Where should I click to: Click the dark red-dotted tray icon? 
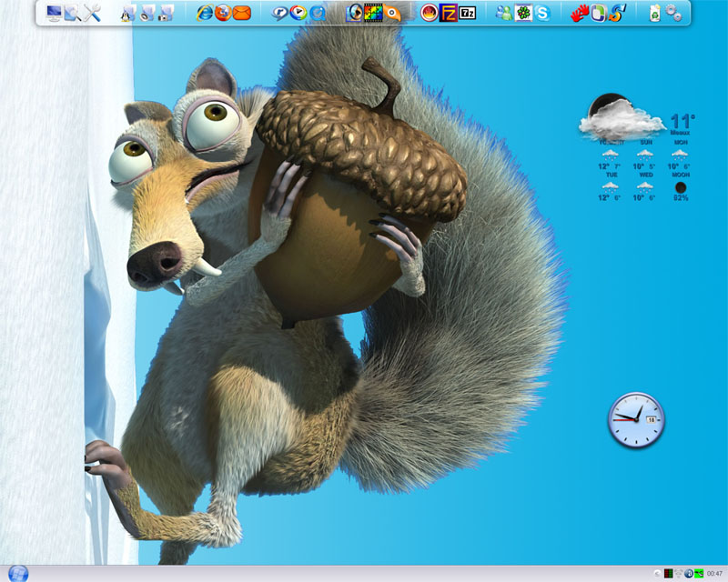tap(669, 574)
